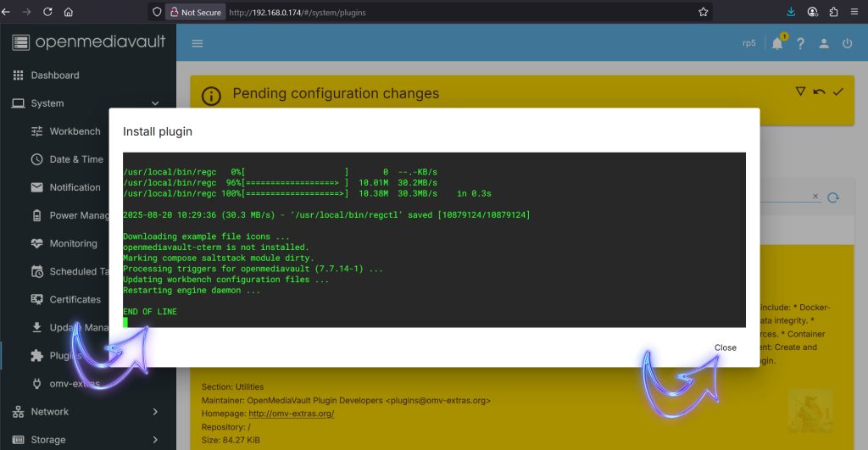Image resolution: width=868 pixels, height=450 pixels.
Task: Expand the Storage menu section
Action: [155, 440]
